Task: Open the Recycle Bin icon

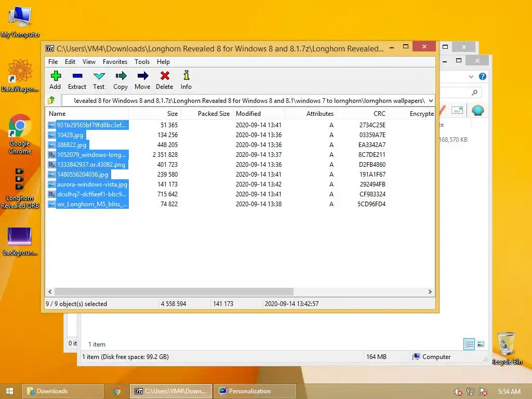Action: pos(507,348)
